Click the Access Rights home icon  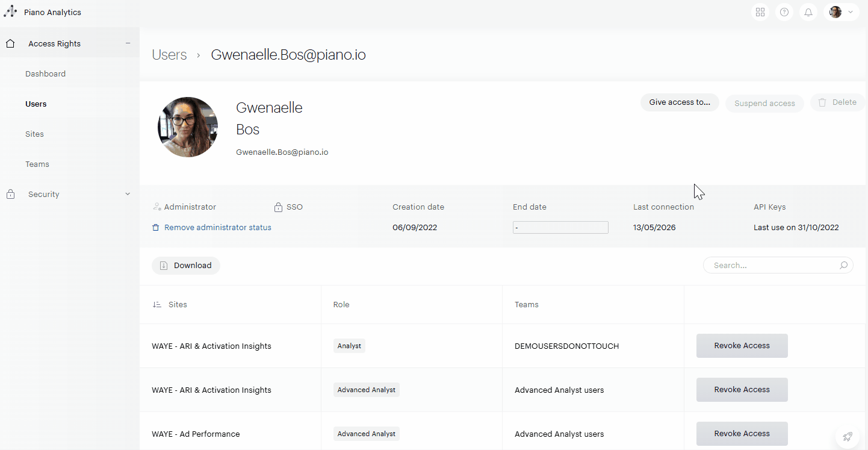point(10,43)
